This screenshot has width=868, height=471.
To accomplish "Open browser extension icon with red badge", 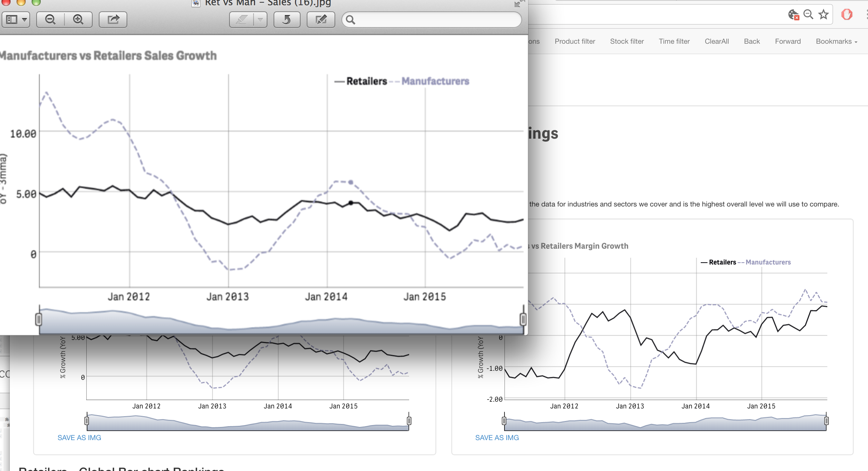I will click(794, 15).
